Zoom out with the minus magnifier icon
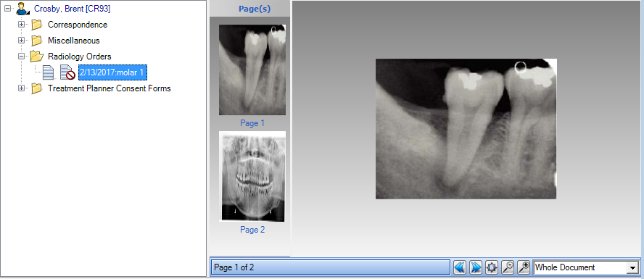Screen dimensions: 644x279 (x=508, y=267)
